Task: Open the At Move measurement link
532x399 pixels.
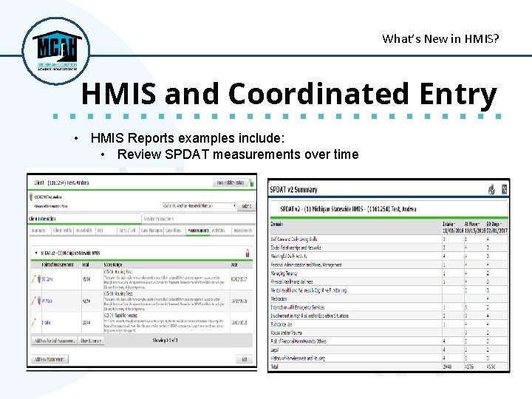Action: (x=47, y=301)
